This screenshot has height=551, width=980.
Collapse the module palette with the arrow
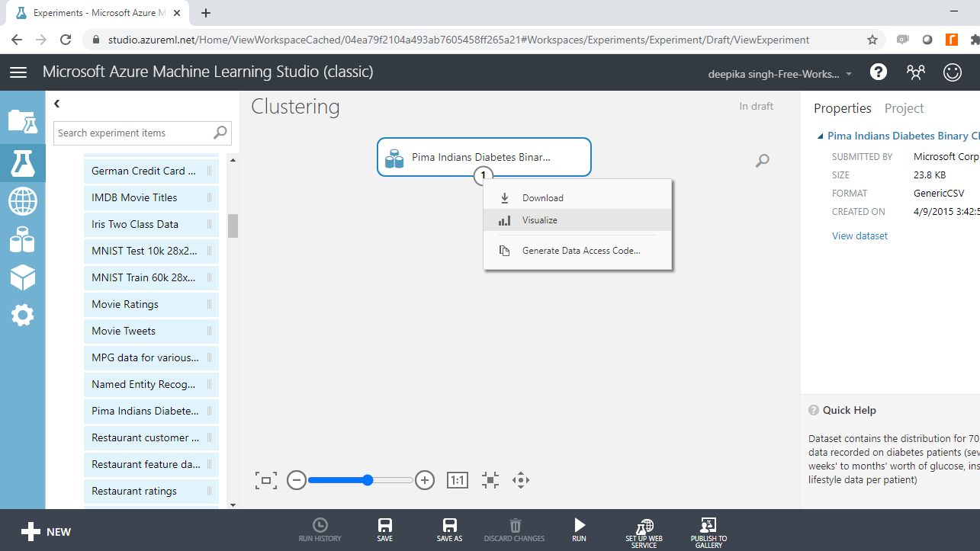57,104
